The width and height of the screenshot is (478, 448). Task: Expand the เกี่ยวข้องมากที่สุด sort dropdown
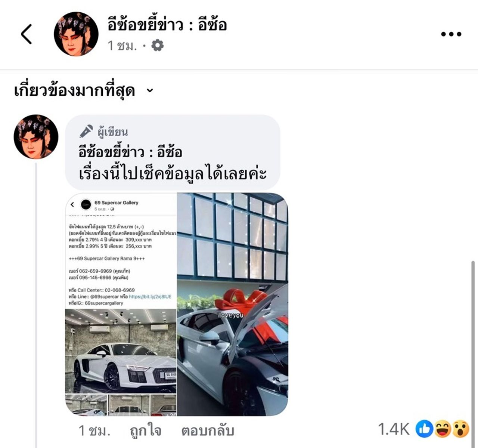(x=84, y=90)
